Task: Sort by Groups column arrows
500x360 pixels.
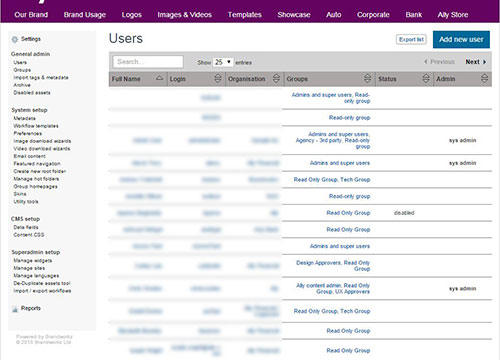Action: 368,79
